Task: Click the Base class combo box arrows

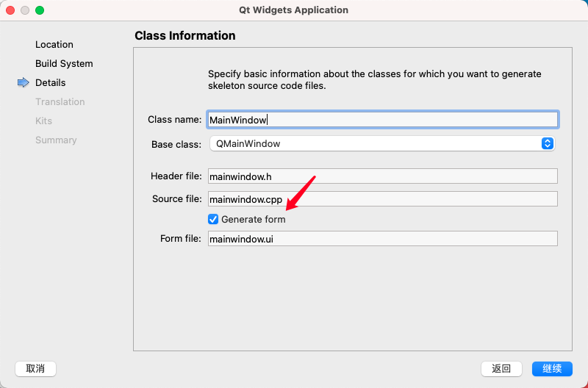Action: click(547, 144)
